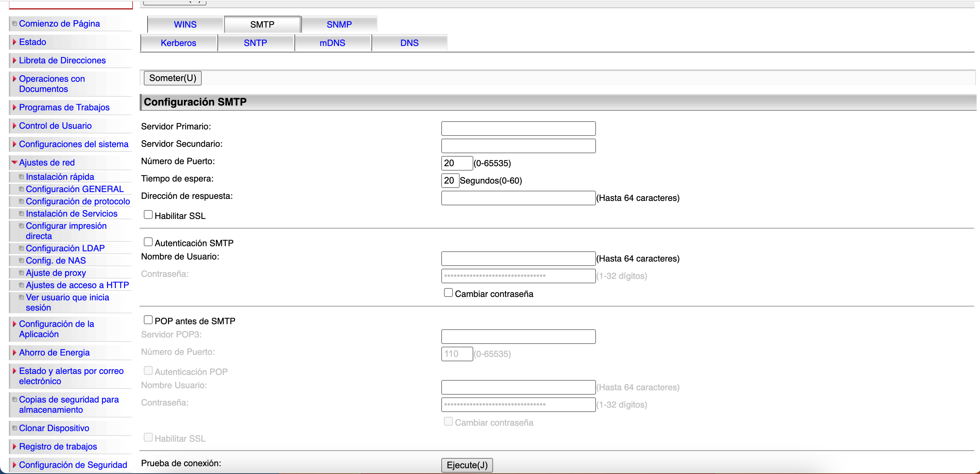Expand Configuración de Seguridad arrow

(14, 465)
